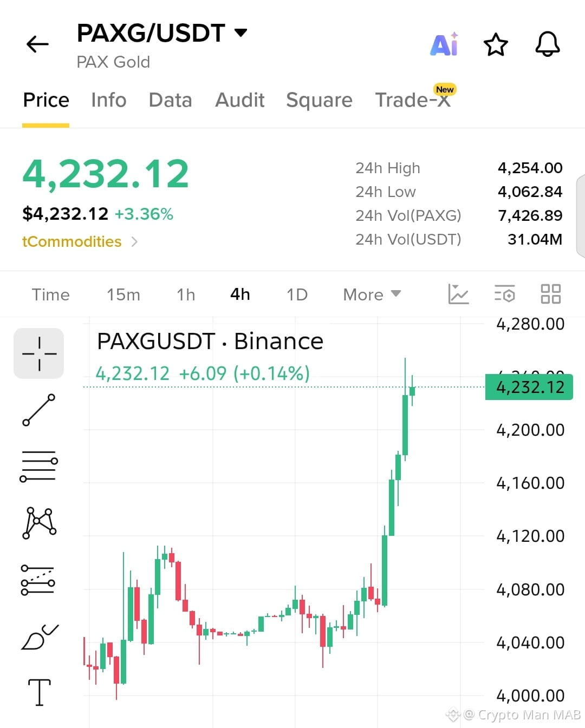Select the Time chart interval
Image resolution: width=585 pixels, height=728 pixels.
(51, 294)
